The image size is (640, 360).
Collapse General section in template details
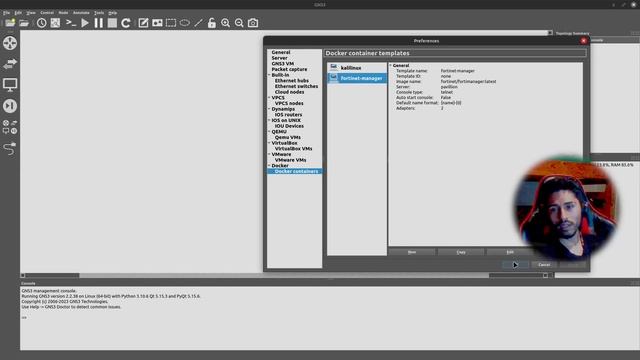[x=391, y=65]
